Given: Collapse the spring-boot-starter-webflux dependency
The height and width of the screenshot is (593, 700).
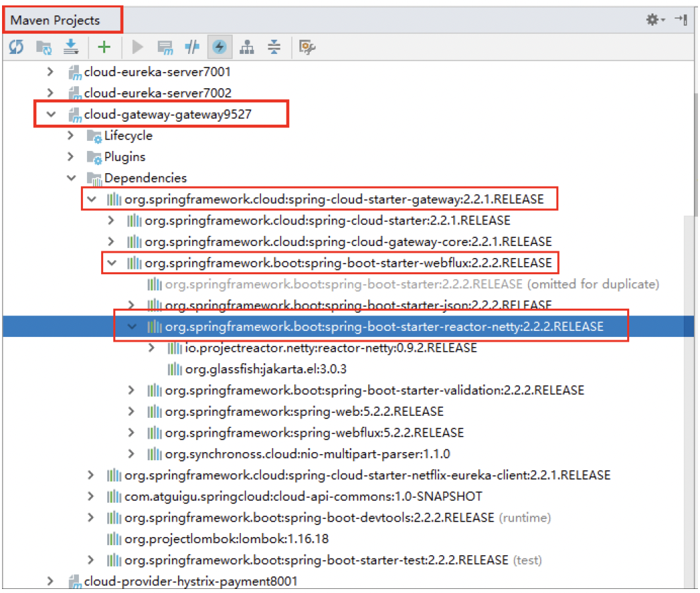Looking at the screenshot, I should [x=111, y=263].
